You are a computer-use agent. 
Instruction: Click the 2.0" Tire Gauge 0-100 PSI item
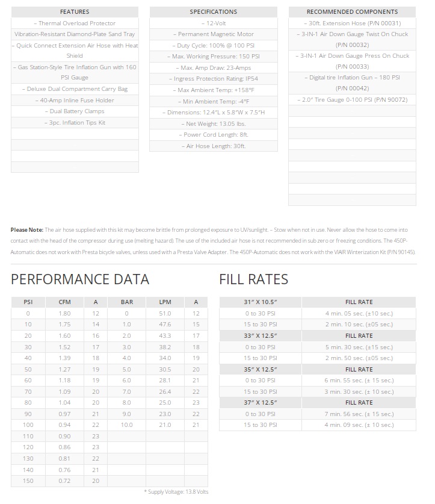pos(352,99)
